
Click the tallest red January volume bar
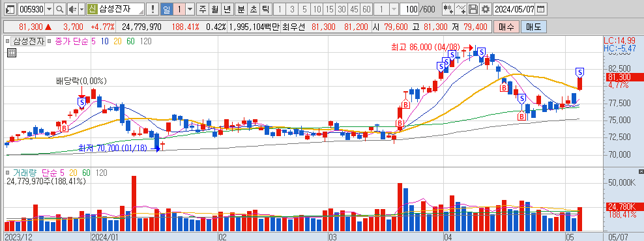[134, 204]
